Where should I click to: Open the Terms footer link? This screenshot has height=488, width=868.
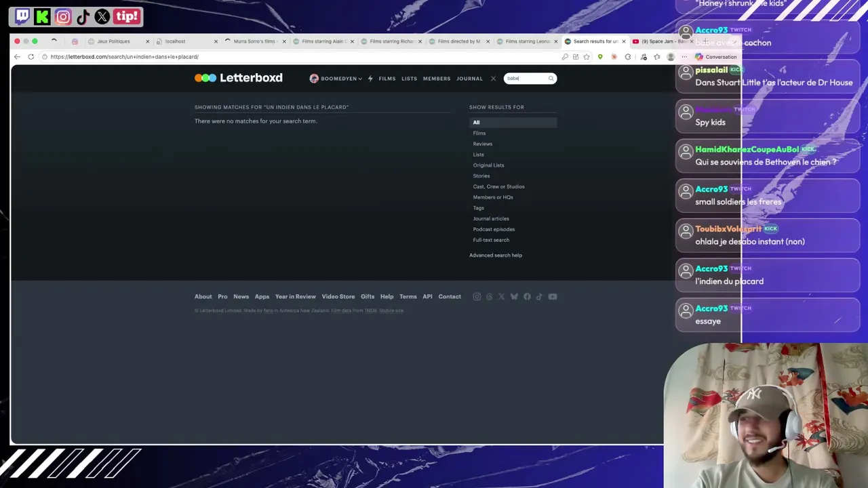point(408,297)
